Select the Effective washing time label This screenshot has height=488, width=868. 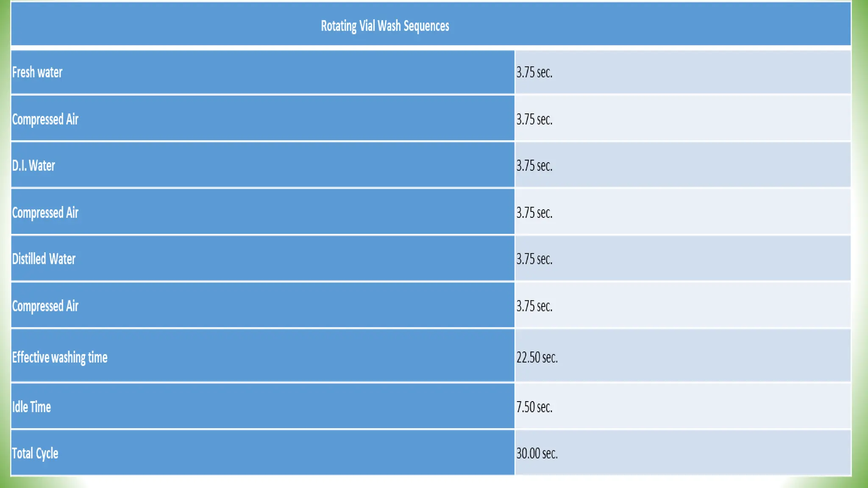60,357
